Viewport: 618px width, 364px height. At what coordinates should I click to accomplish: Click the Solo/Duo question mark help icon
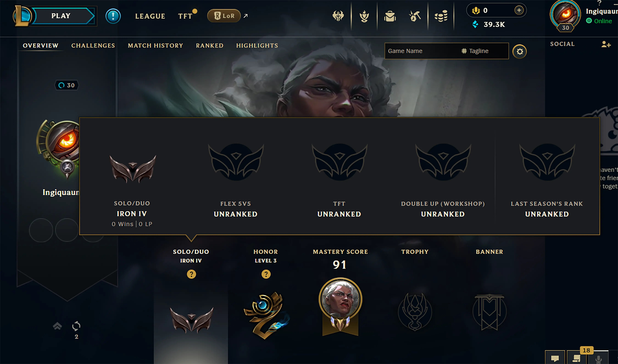point(191,274)
